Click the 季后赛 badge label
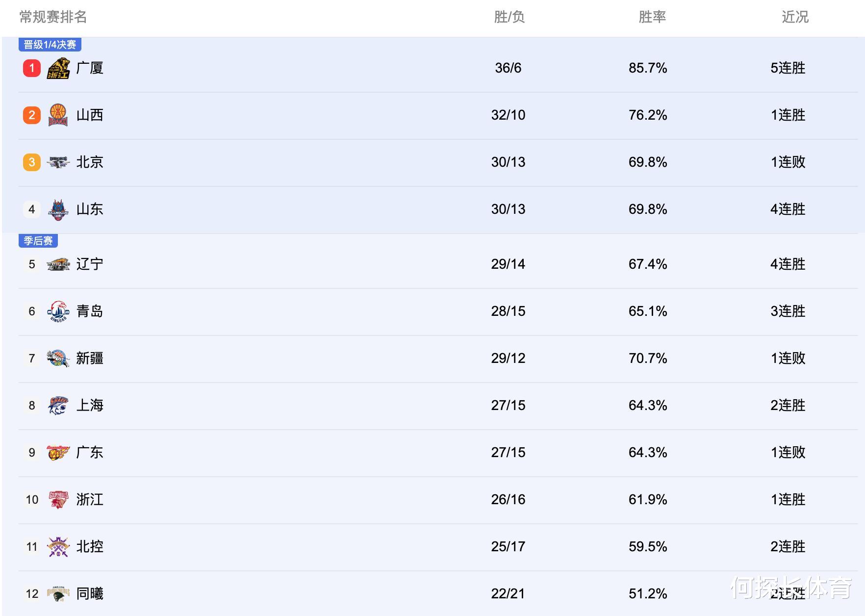865x616 pixels. coord(38,241)
